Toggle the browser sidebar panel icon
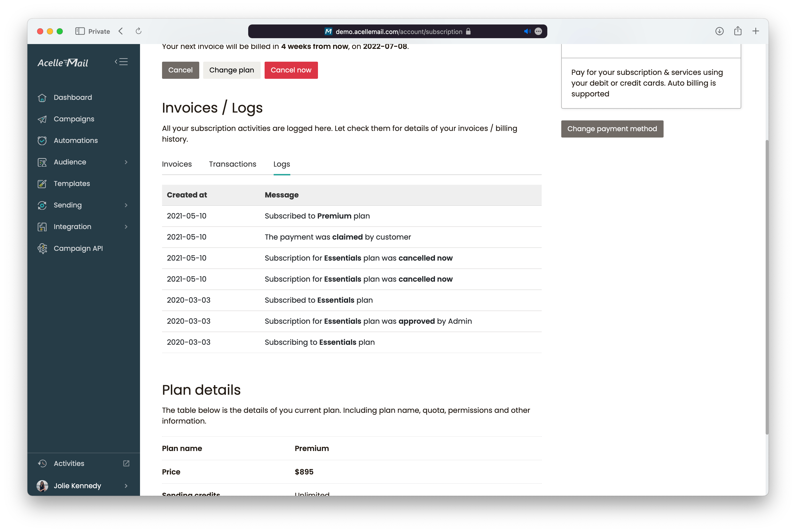The width and height of the screenshot is (796, 532). [80, 31]
